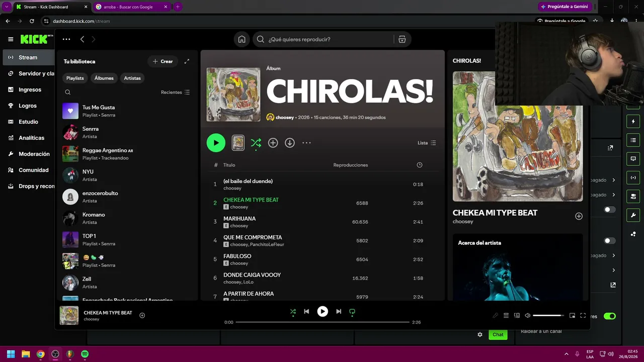The width and height of the screenshot is (644, 362).
Task: Open connect to device icon in player bar
Action: (x=517, y=315)
